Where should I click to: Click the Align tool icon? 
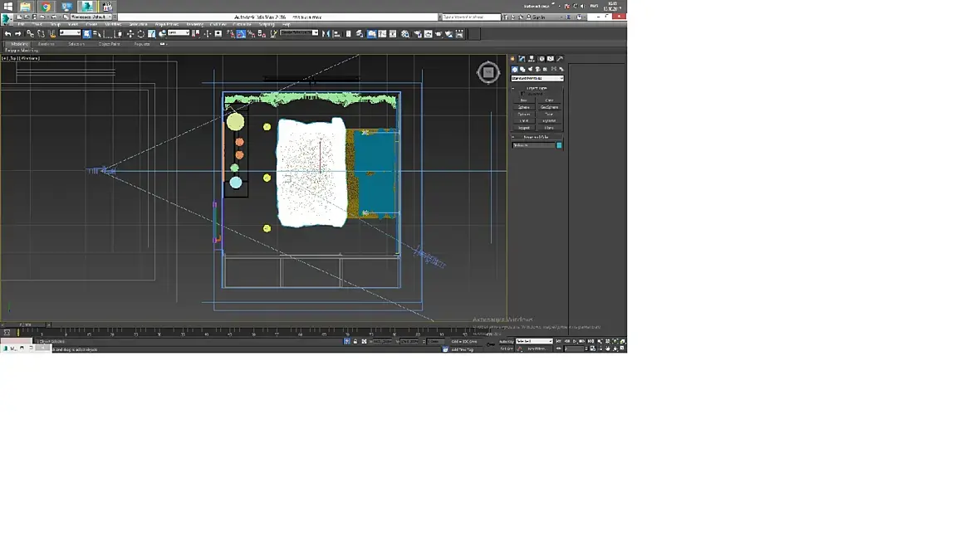pyautogui.click(x=337, y=34)
